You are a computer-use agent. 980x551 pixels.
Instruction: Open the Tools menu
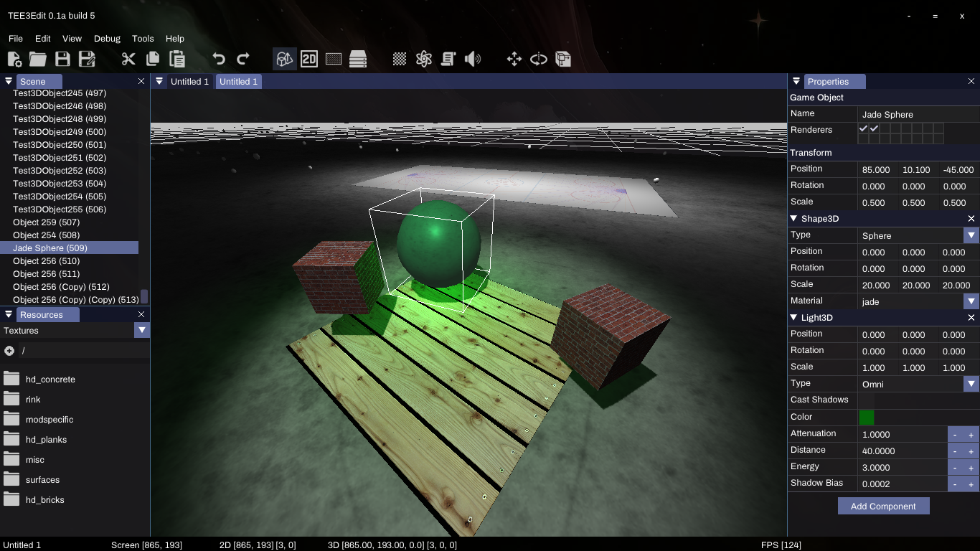(143, 38)
